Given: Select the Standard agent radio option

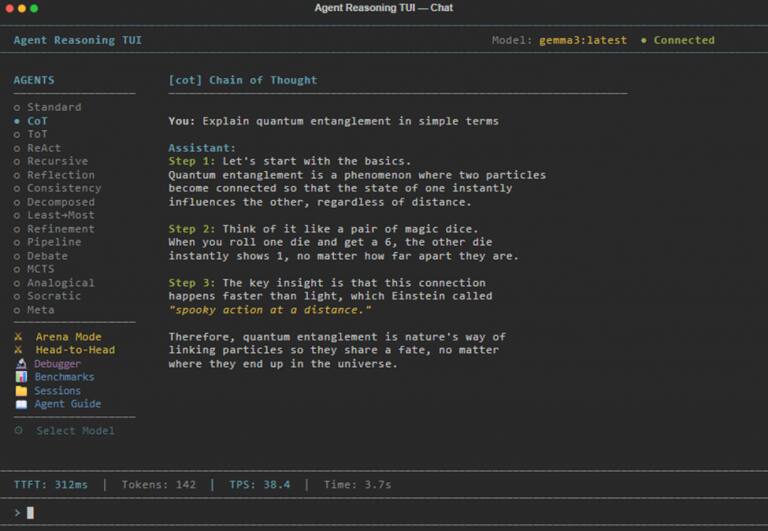Looking at the screenshot, I should point(48,107).
